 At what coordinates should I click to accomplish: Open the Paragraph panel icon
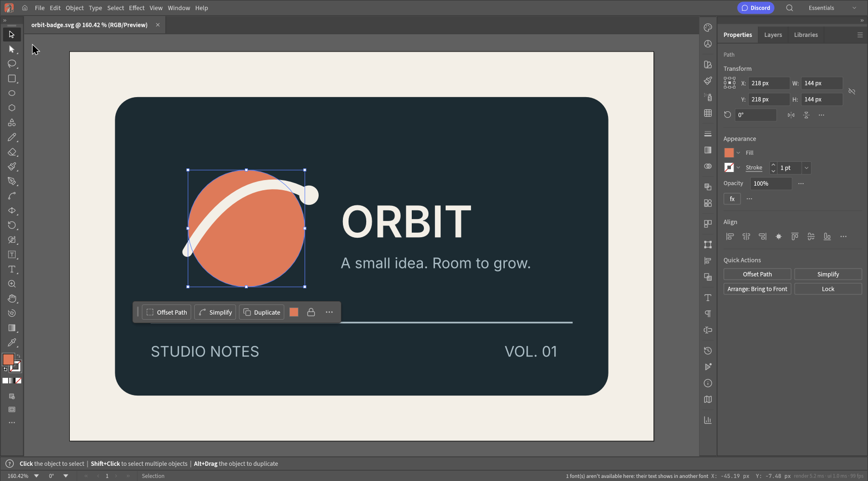point(708,314)
